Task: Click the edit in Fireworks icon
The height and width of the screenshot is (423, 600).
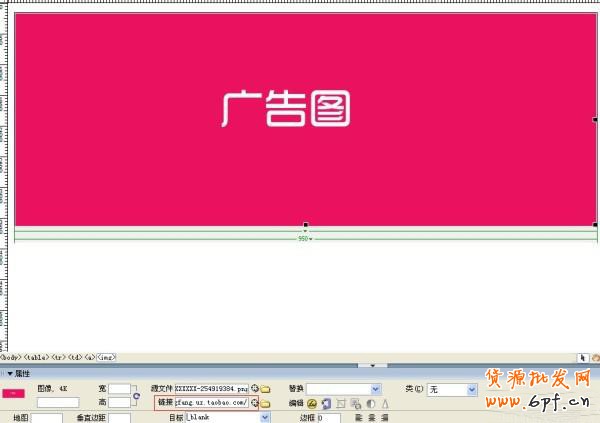Action: coord(312,403)
